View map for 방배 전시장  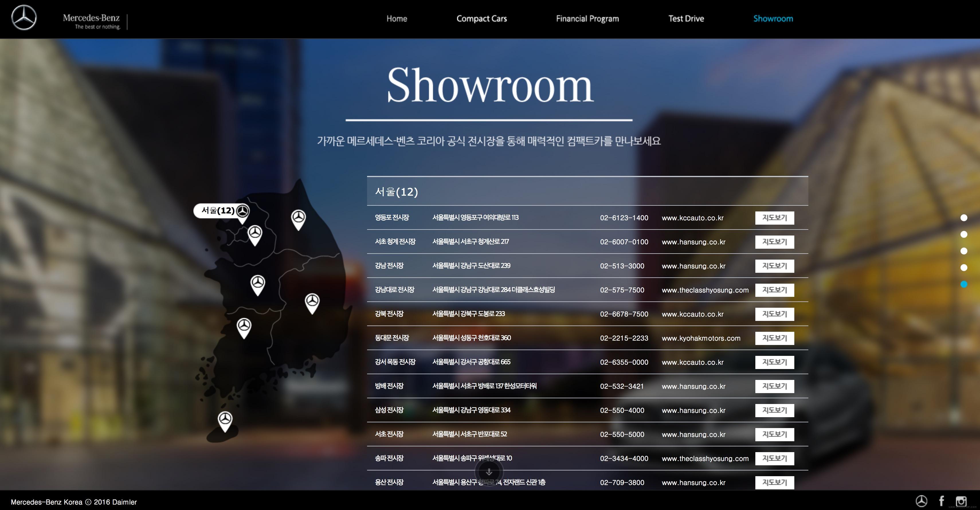pyautogui.click(x=775, y=386)
